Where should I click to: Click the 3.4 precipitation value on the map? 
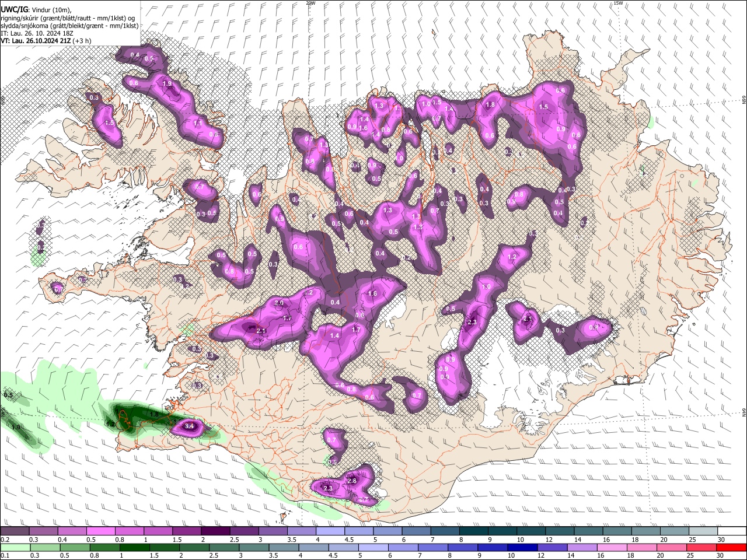point(189,426)
